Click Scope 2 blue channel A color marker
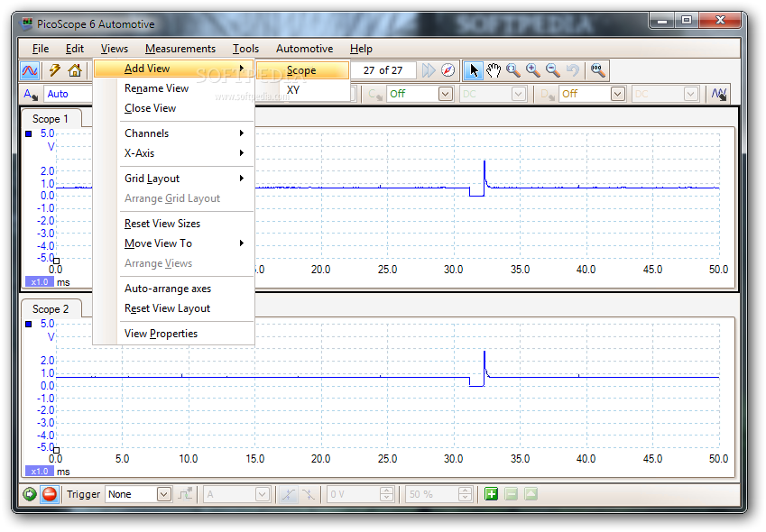 [28, 324]
